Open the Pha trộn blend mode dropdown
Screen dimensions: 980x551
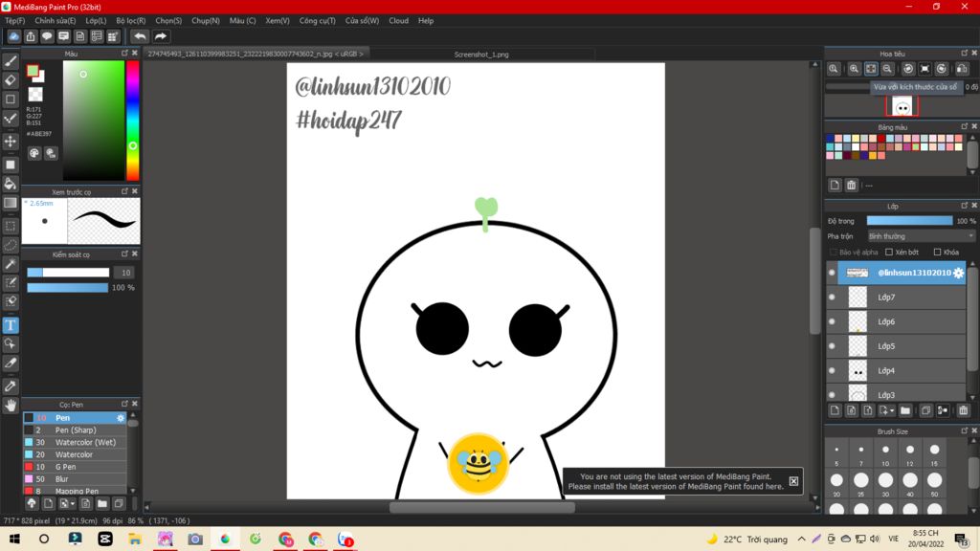coord(921,236)
